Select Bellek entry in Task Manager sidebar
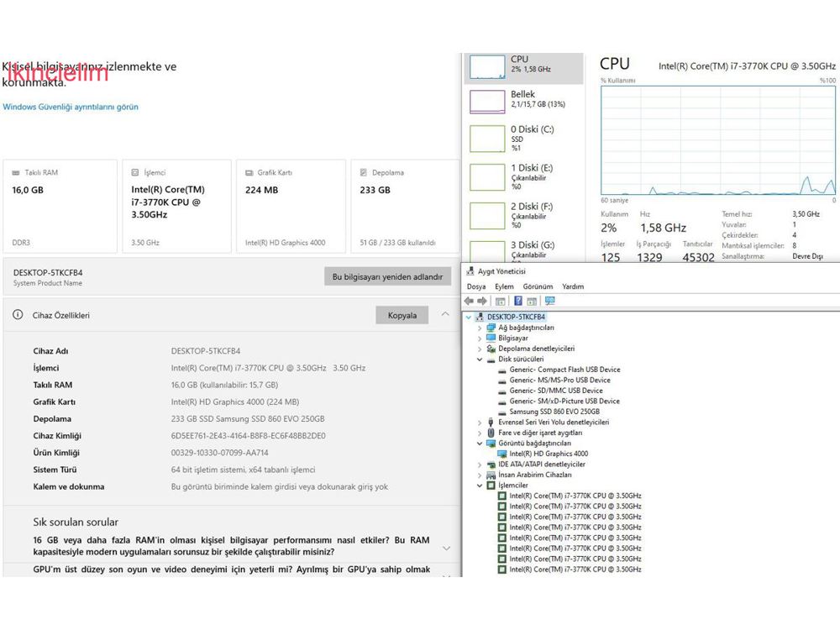The height and width of the screenshot is (630, 840). tap(523, 102)
